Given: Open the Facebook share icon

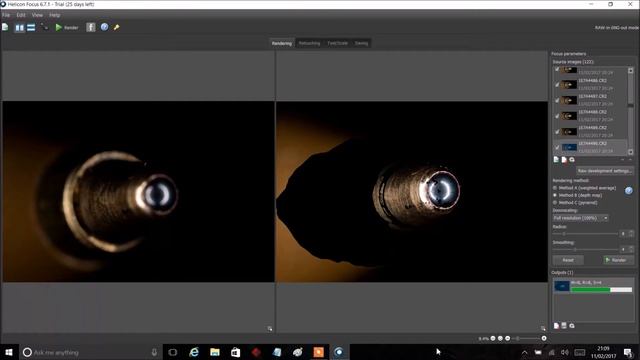Looking at the screenshot, I should (91, 27).
